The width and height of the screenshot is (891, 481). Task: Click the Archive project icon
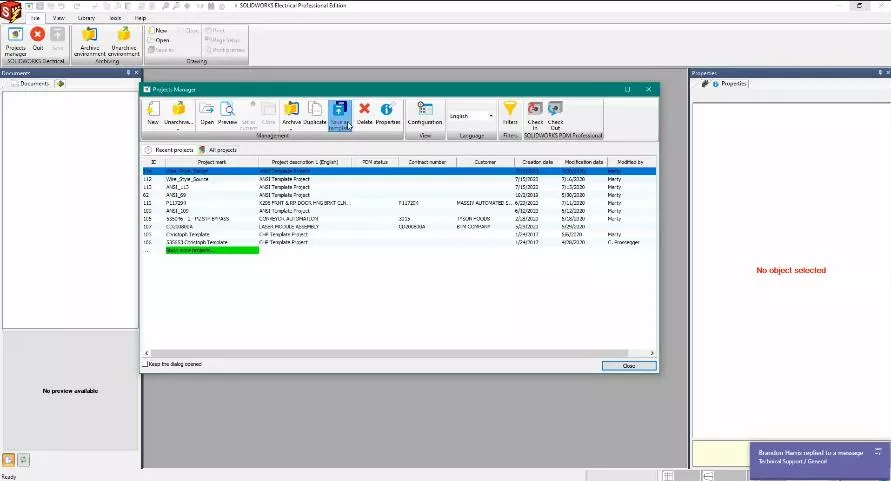point(292,111)
